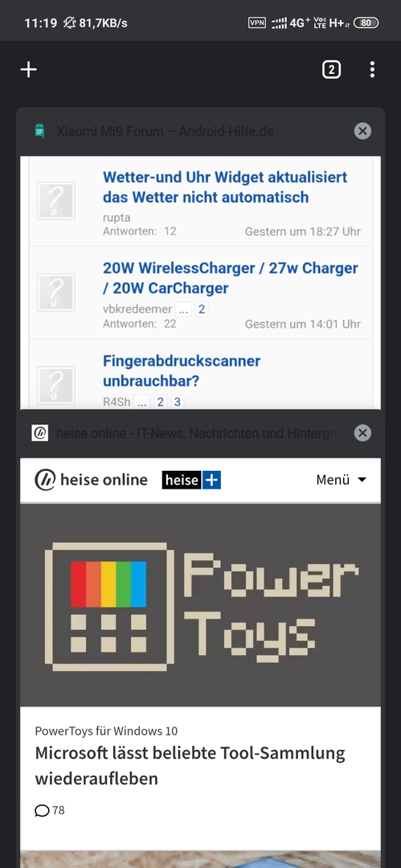
Task: Go to page 3 of Fingerabdruckscanner thread
Action: click(178, 402)
